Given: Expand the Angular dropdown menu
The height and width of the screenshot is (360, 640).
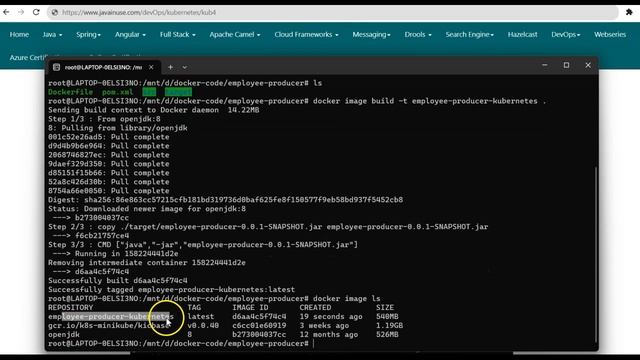Looking at the screenshot, I should (130, 35).
